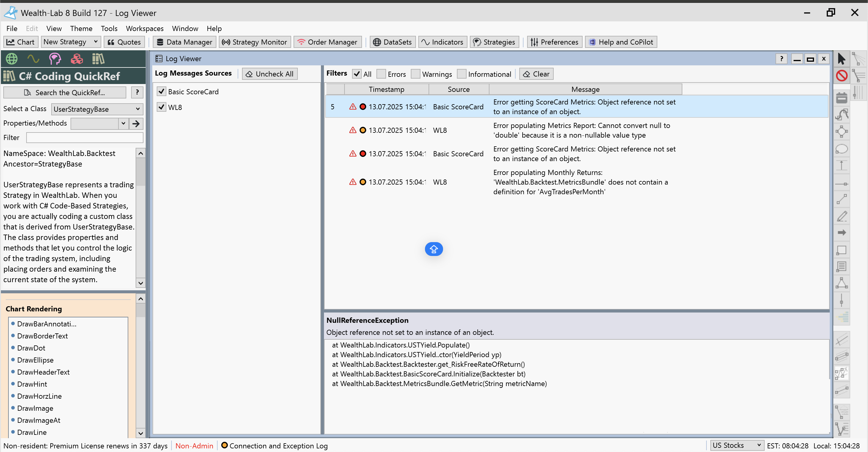Enable the Warnings filter checkbox

point(416,74)
